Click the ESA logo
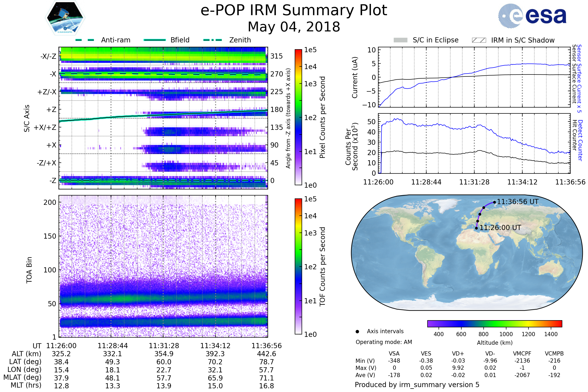The height and width of the screenshot is (392, 588). point(532,16)
